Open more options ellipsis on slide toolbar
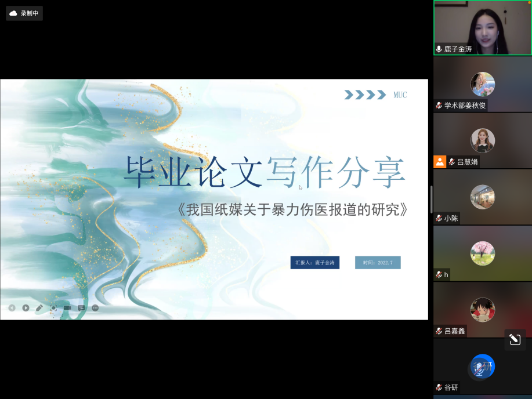This screenshot has width=532, height=399. click(95, 308)
